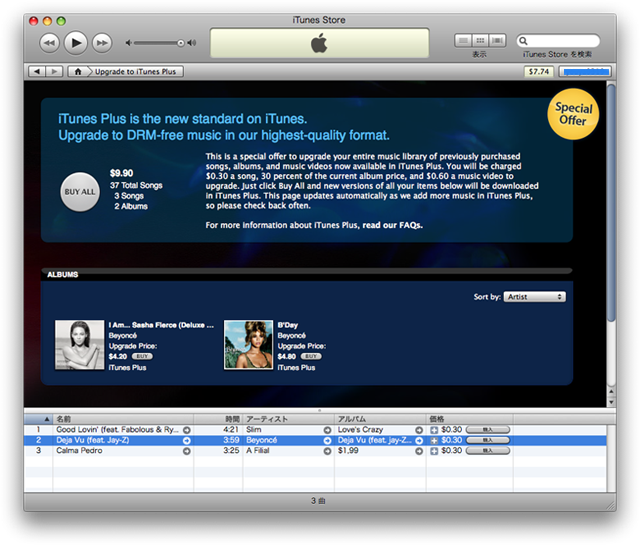Click the arrow beside Deja Vu album cell
This screenshot has height=545, width=640.
coord(419,441)
